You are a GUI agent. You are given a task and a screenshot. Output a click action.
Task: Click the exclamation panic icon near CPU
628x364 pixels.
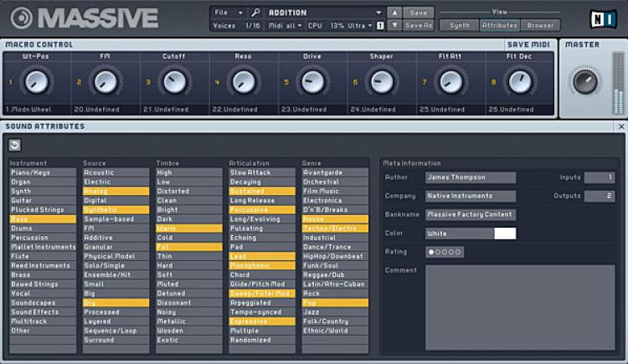381,26
